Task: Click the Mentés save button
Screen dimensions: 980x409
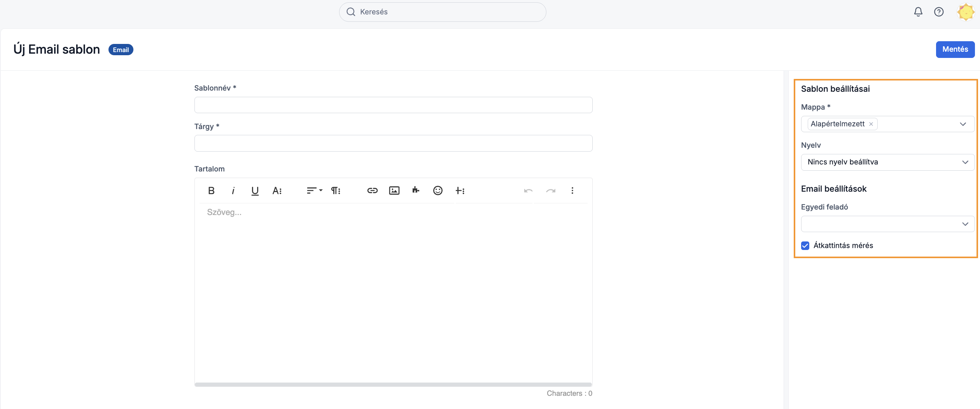Action: pyautogui.click(x=955, y=49)
